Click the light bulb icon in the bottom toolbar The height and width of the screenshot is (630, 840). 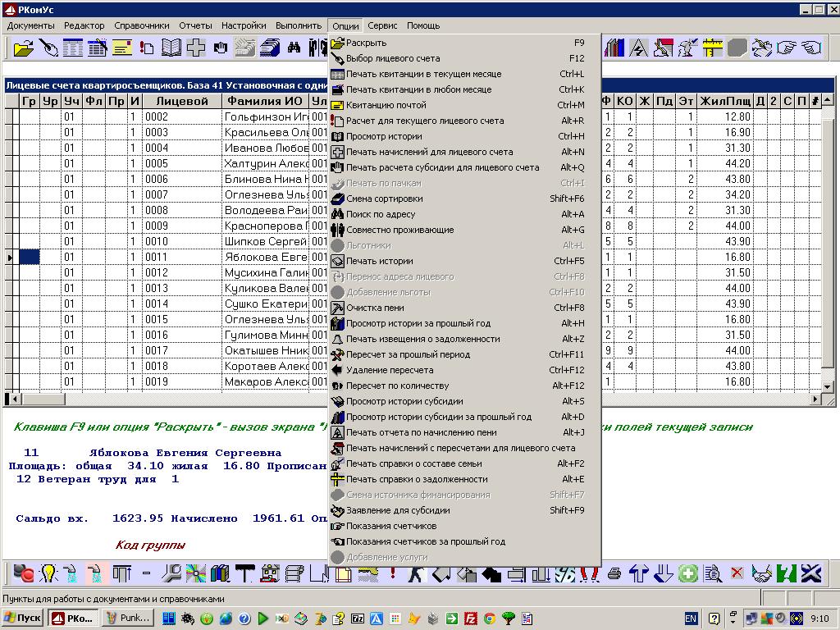point(48,573)
